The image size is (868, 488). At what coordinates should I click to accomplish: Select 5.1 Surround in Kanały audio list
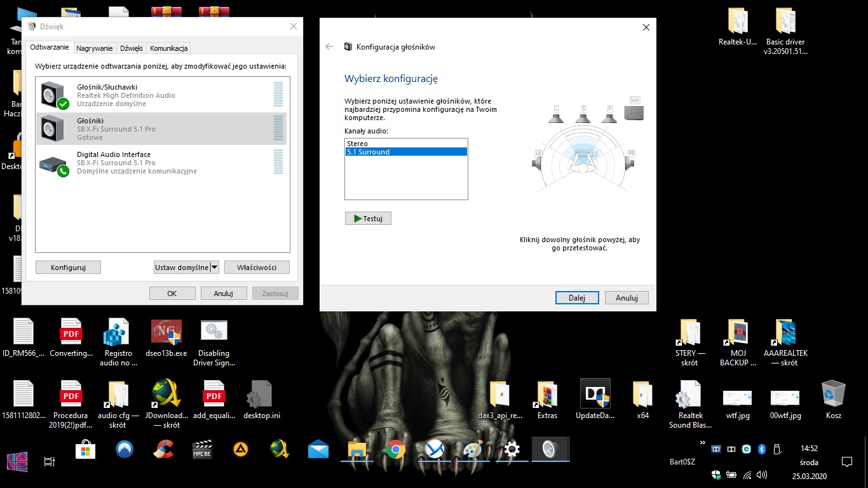tap(406, 152)
